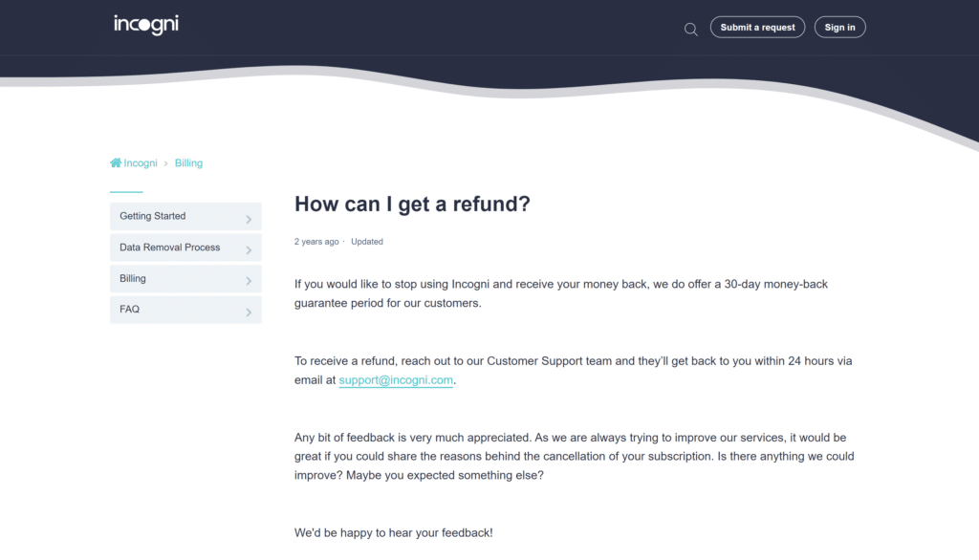Viewport: 979px width, 560px height.
Task: Click the Sign in button
Action: (x=839, y=28)
